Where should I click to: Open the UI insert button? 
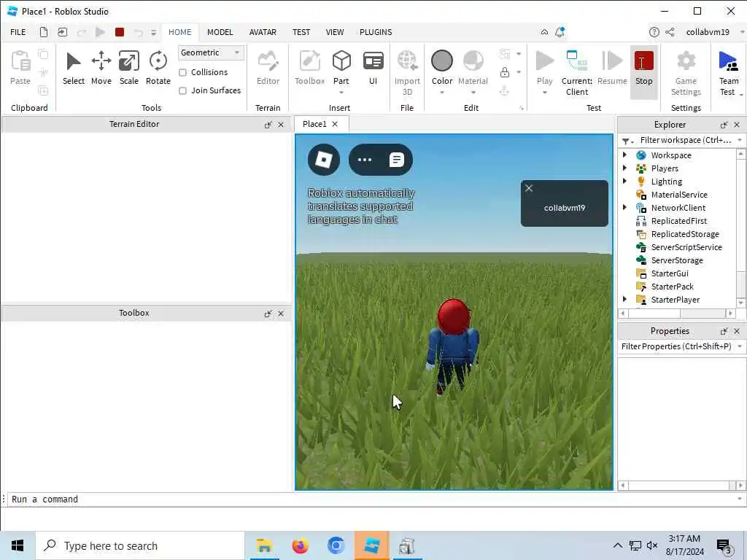point(373,68)
